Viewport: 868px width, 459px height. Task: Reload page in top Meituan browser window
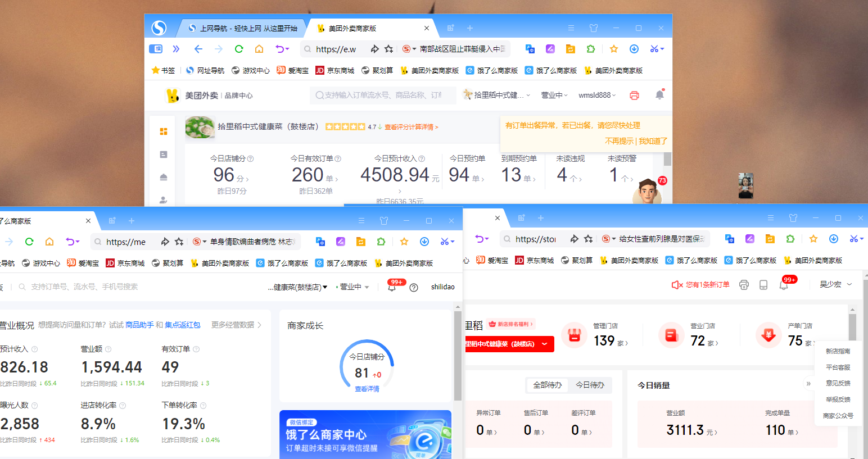[x=239, y=49]
